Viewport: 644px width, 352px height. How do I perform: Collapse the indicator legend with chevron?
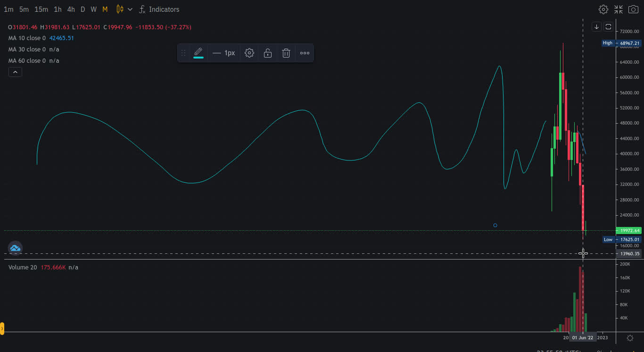15,72
